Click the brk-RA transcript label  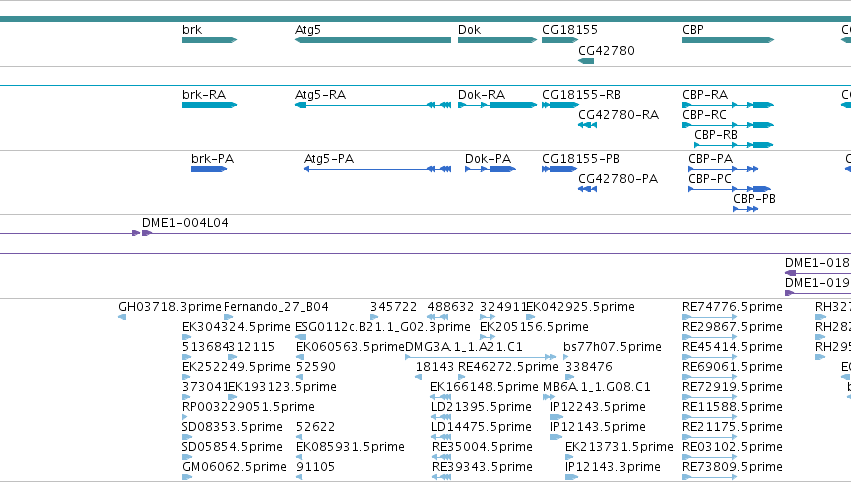204,94
